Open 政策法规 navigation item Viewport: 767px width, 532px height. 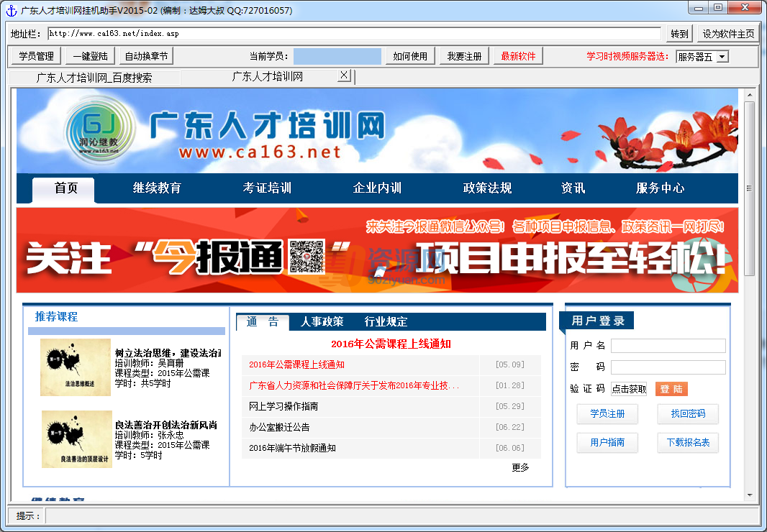coord(487,188)
